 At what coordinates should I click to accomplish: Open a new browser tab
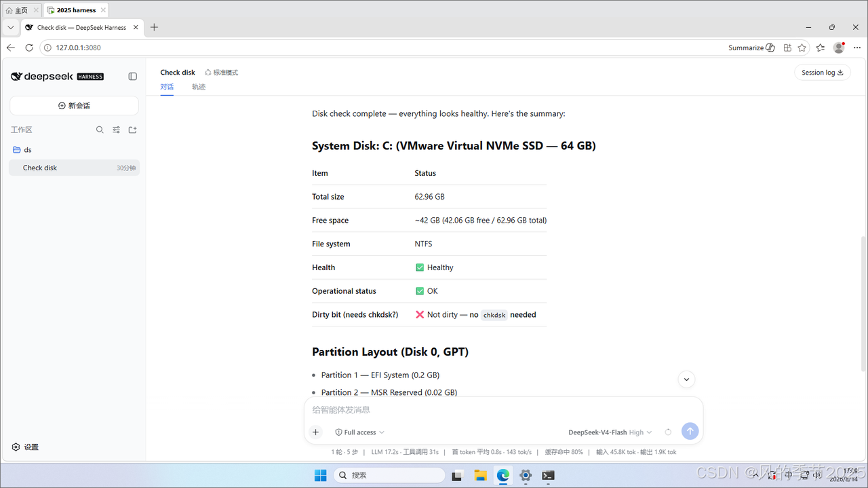[155, 27]
